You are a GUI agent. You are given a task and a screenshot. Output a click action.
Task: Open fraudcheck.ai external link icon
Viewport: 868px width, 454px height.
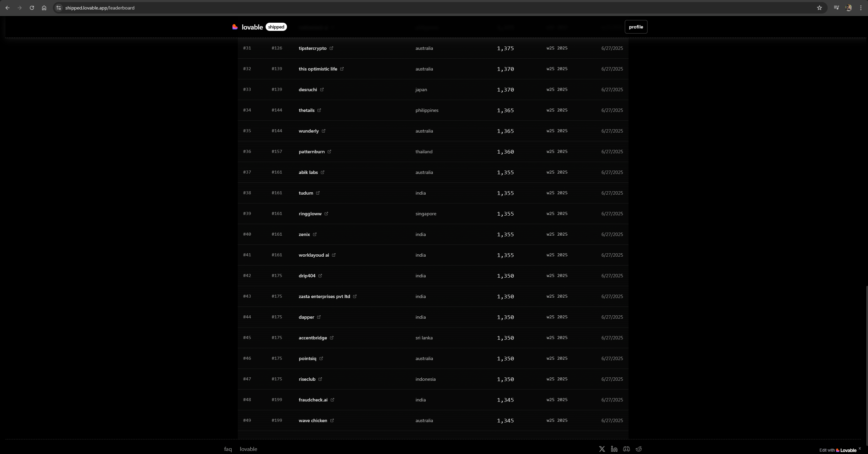332,400
